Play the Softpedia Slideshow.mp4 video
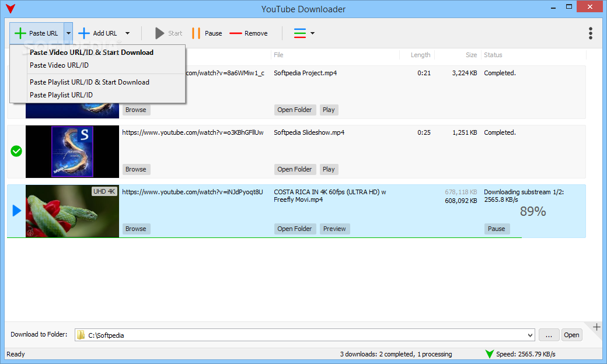 (x=329, y=169)
